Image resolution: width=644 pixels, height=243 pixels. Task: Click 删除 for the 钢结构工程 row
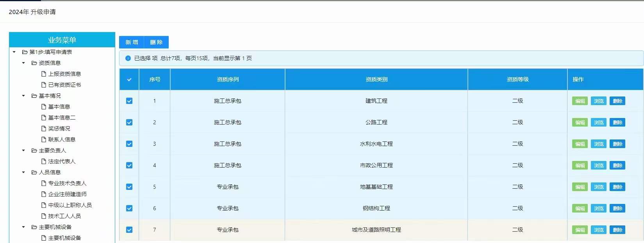coord(617,208)
